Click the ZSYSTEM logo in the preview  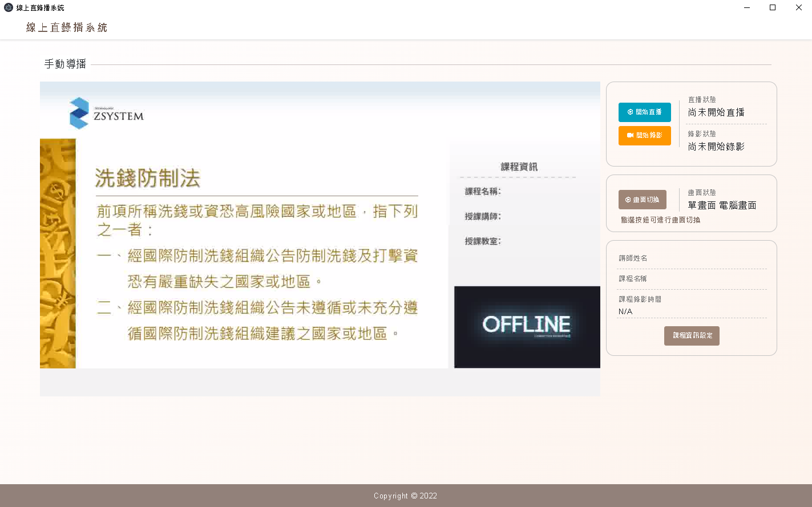click(x=107, y=113)
